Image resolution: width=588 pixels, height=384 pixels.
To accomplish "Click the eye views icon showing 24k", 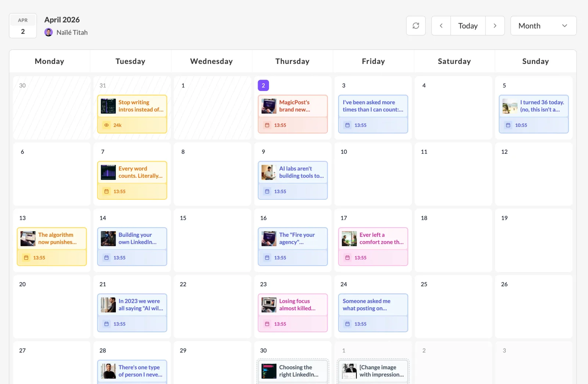I will point(107,125).
